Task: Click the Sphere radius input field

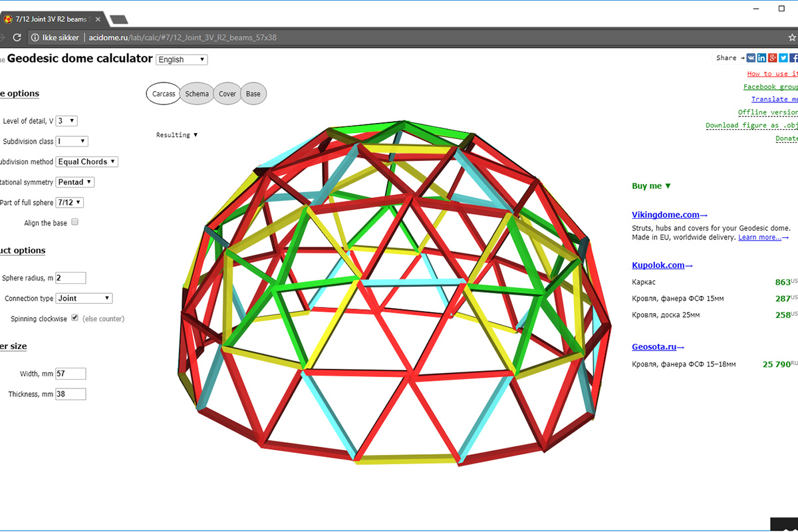Action: point(71,278)
